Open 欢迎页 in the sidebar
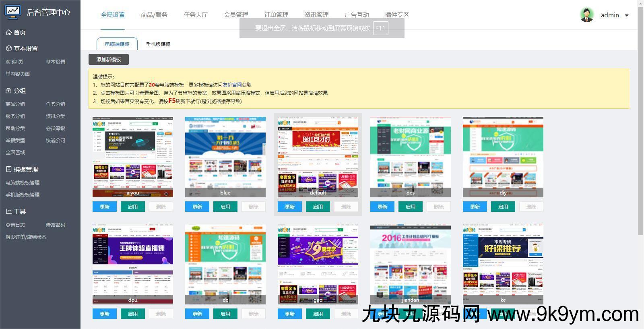 point(14,62)
